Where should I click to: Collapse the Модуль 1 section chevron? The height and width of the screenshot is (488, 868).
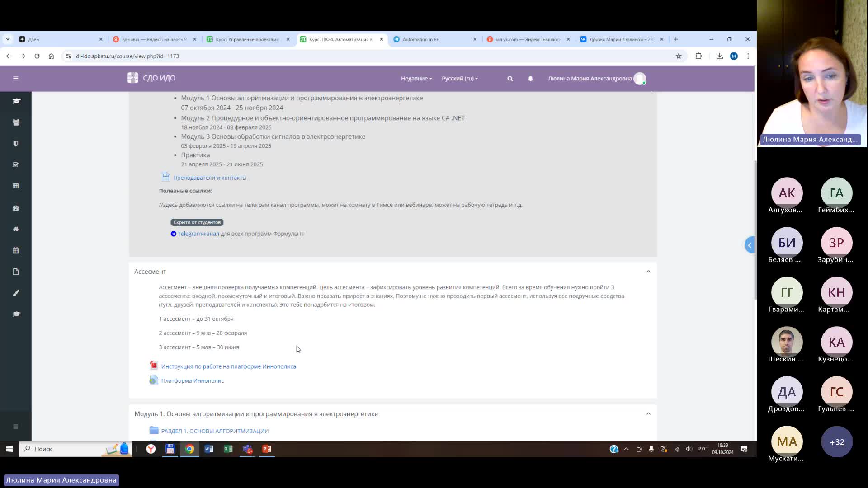(648, 414)
